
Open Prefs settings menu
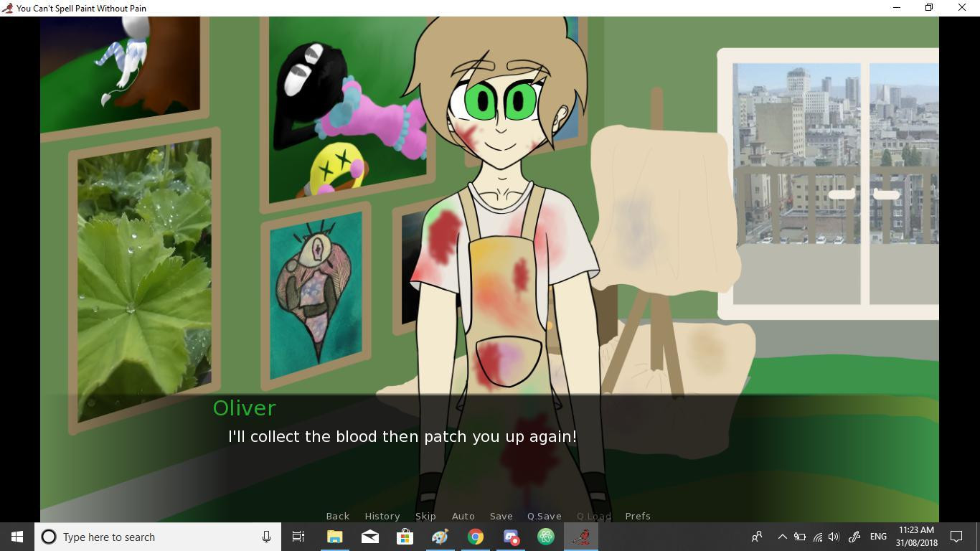point(637,516)
